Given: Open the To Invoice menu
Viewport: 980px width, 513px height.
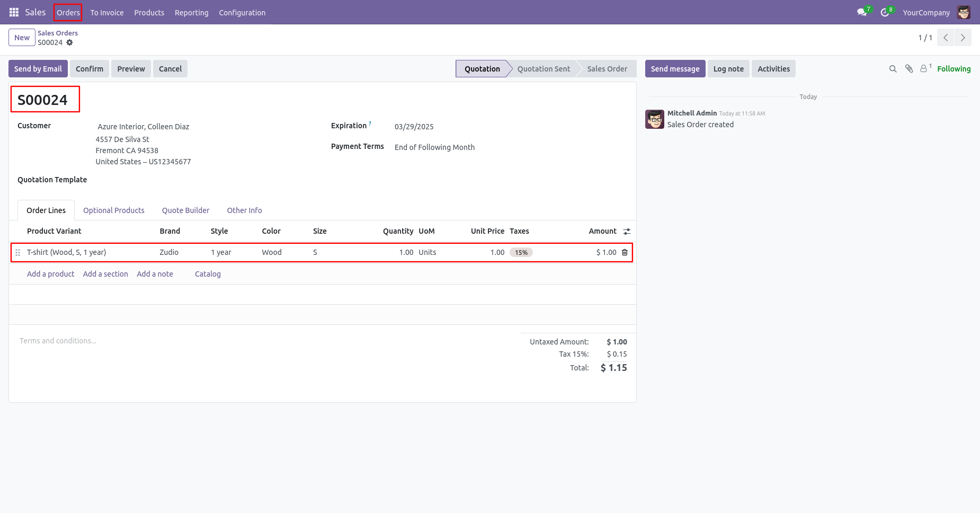Looking at the screenshot, I should click(x=107, y=12).
